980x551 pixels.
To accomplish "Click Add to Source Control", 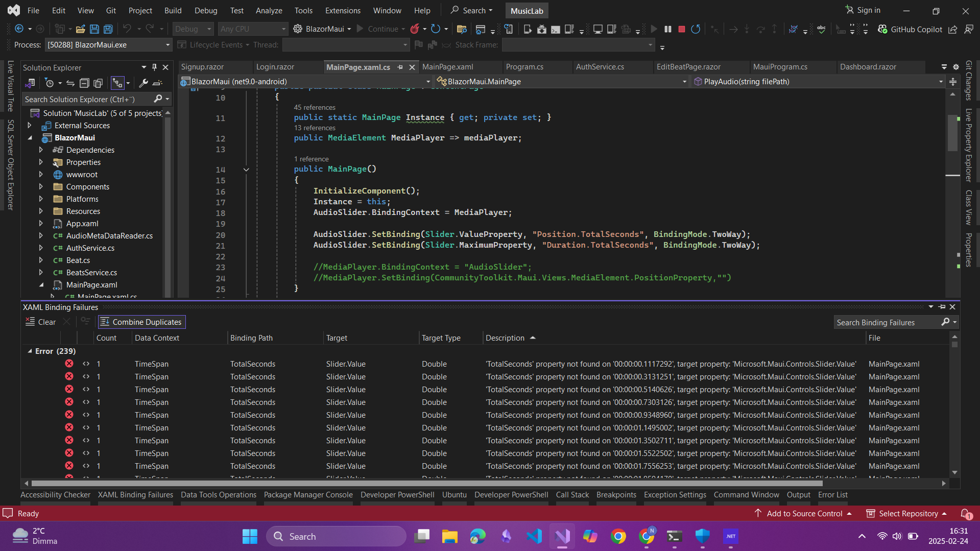I will point(803,514).
